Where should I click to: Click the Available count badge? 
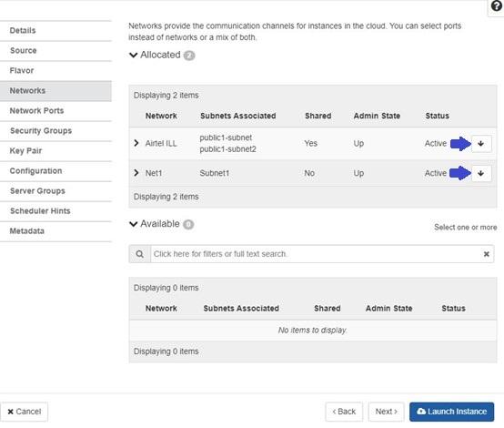[x=188, y=224]
